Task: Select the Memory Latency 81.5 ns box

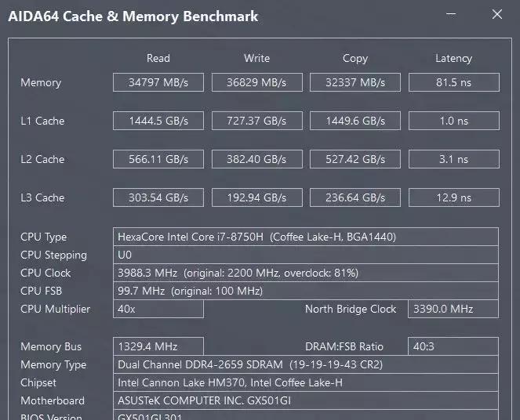Action: point(453,82)
